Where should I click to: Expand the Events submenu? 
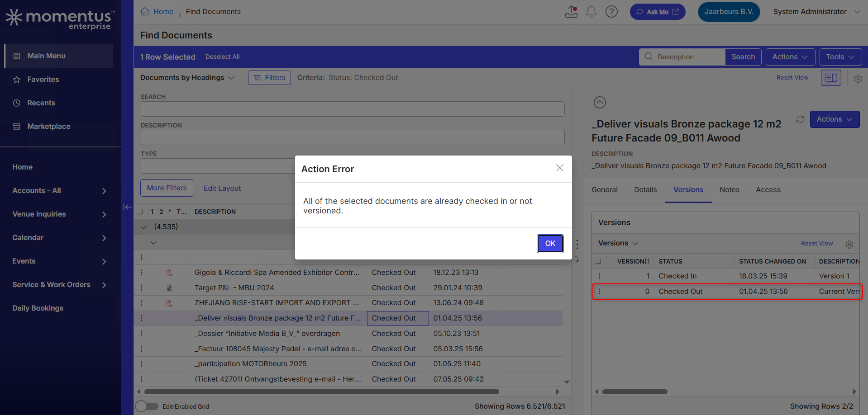tap(104, 262)
